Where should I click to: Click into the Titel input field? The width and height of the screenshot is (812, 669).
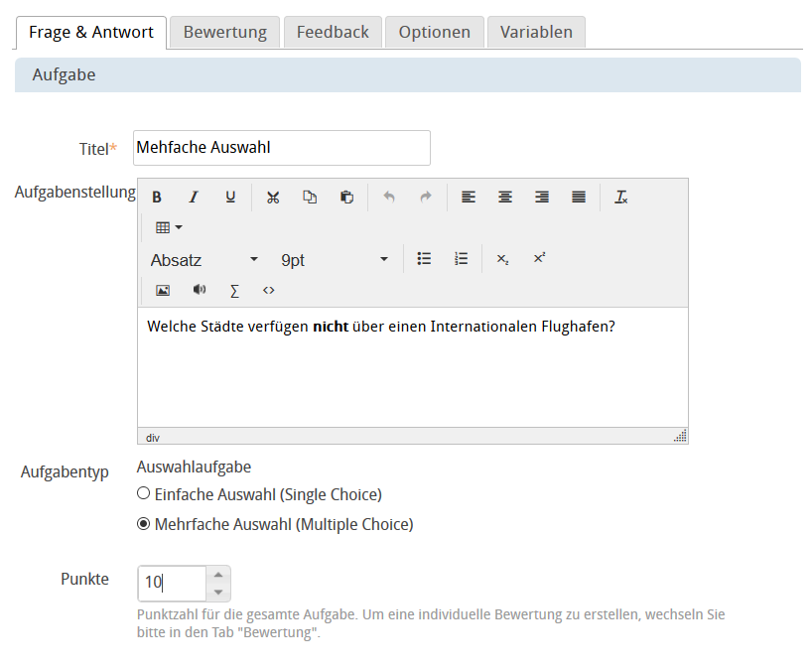(x=281, y=148)
